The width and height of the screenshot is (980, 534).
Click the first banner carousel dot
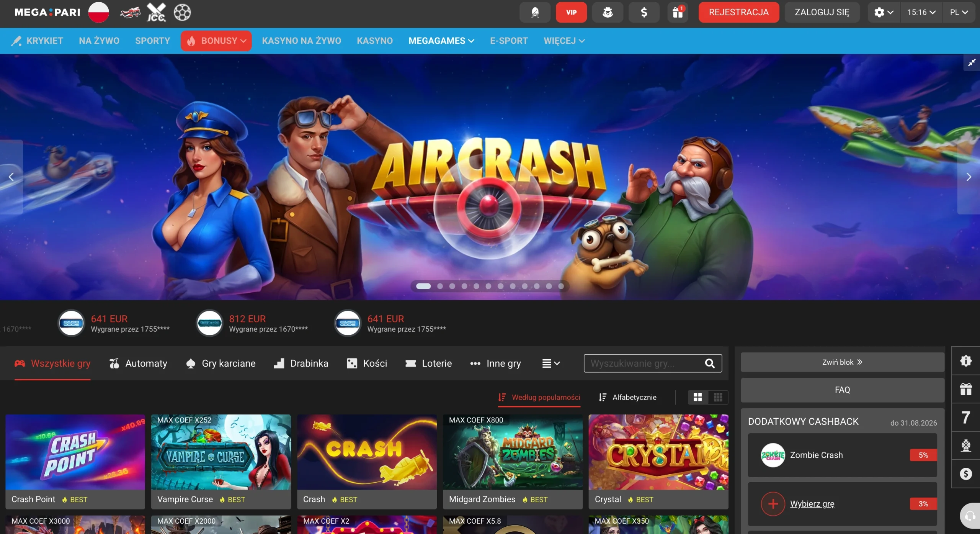(423, 286)
